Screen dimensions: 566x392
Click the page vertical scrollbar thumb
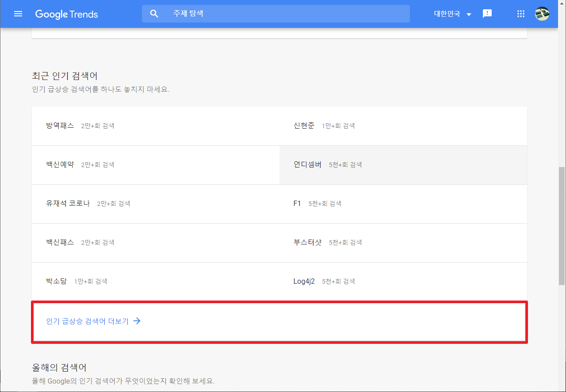point(562,226)
